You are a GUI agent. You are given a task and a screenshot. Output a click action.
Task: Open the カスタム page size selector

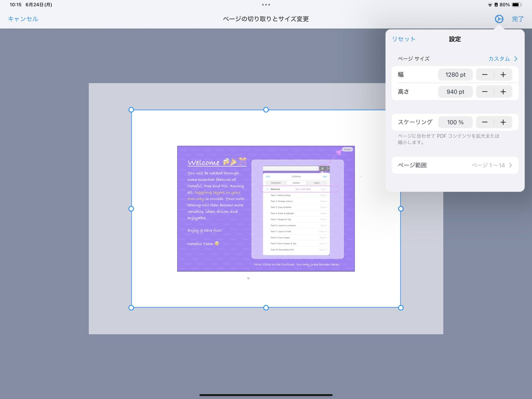503,59
